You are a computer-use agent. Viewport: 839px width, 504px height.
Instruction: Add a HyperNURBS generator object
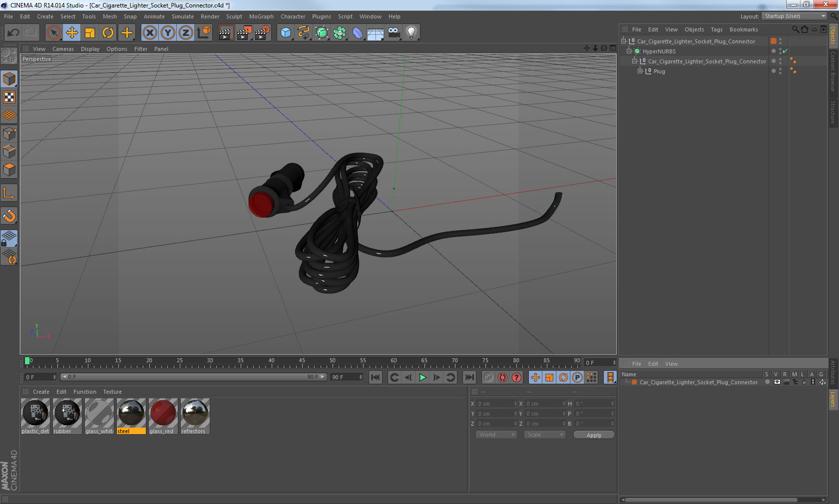coord(322,33)
